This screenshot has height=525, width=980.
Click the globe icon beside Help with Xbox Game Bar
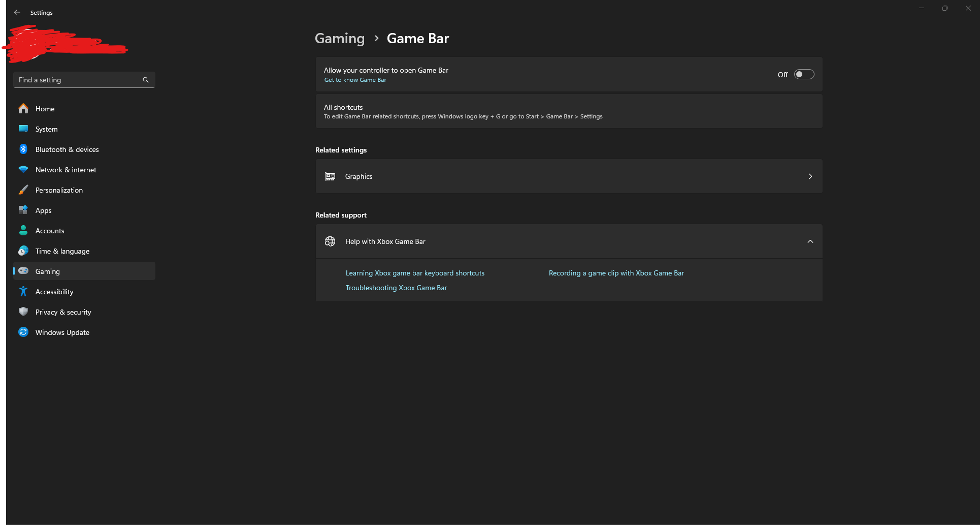pyautogui.click(x=330, y=241)
